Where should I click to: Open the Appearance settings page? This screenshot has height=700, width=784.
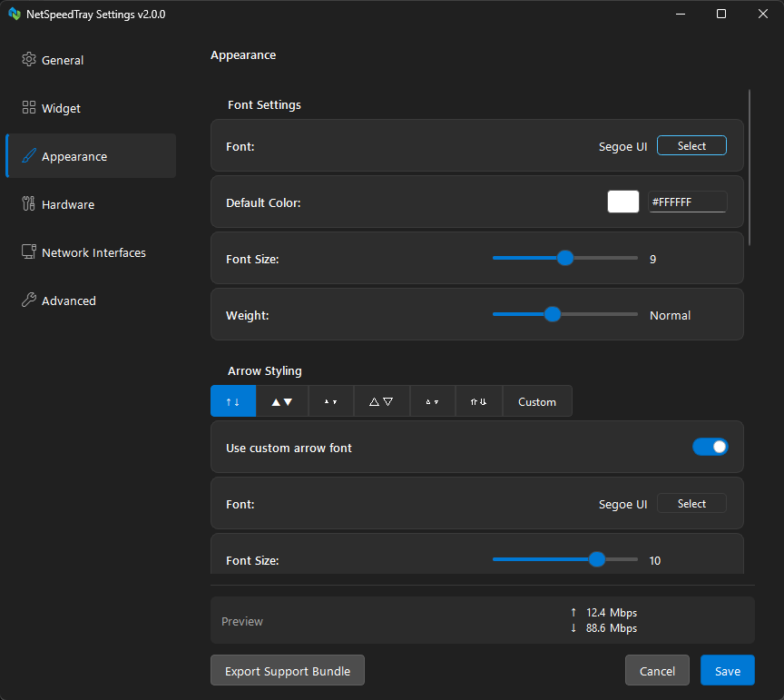(x=91, y=156)
